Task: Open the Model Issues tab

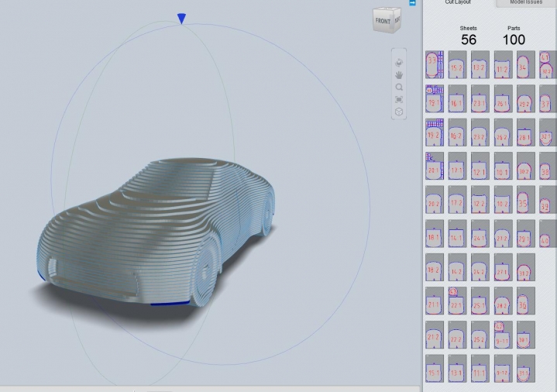Action: click(x=526, y=3)
